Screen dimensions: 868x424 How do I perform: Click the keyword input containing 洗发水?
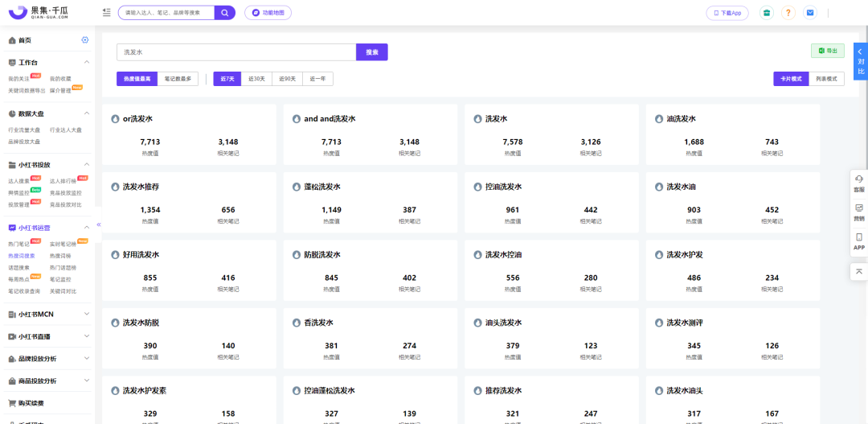(x=236, y=52)
